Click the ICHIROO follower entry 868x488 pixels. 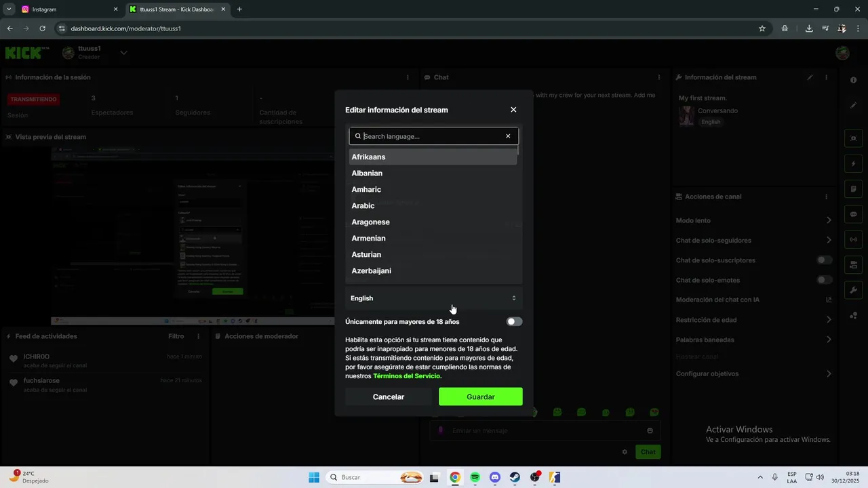click(x=106, y=361)
